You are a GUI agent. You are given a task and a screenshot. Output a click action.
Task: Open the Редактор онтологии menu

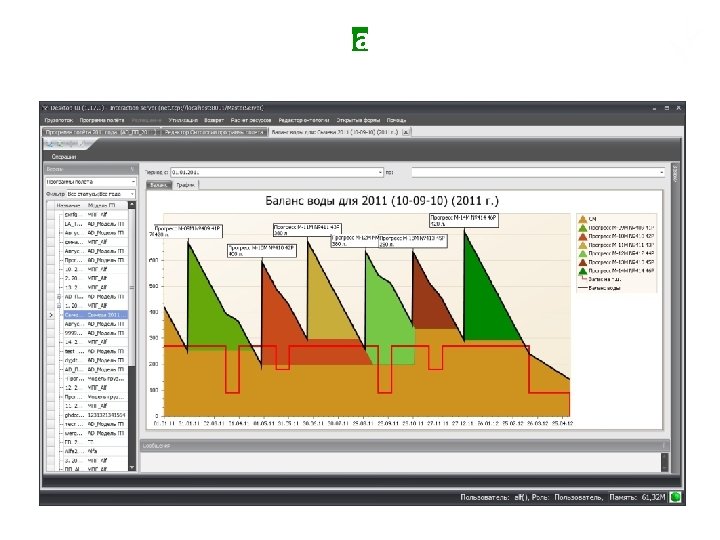pyautogui.click(x=304, y=120)
